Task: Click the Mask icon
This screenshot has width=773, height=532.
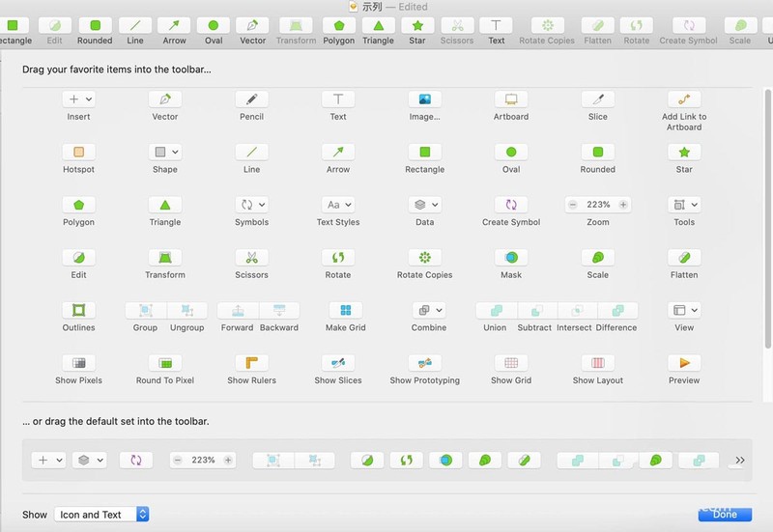Action: coord(511,258)
